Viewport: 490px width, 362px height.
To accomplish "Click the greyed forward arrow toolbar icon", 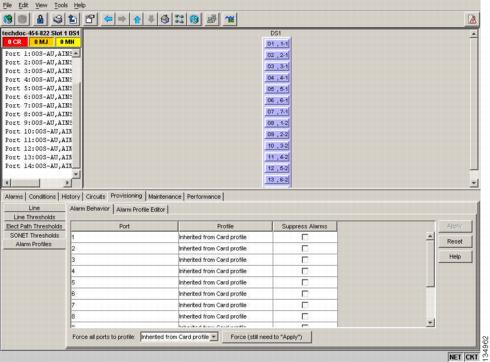I will 122,19.
